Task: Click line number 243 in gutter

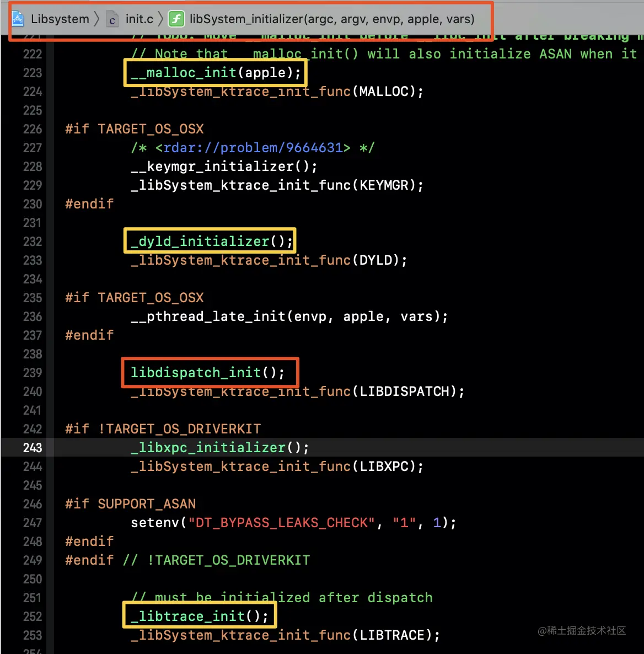Action: [x=33, y=448]
